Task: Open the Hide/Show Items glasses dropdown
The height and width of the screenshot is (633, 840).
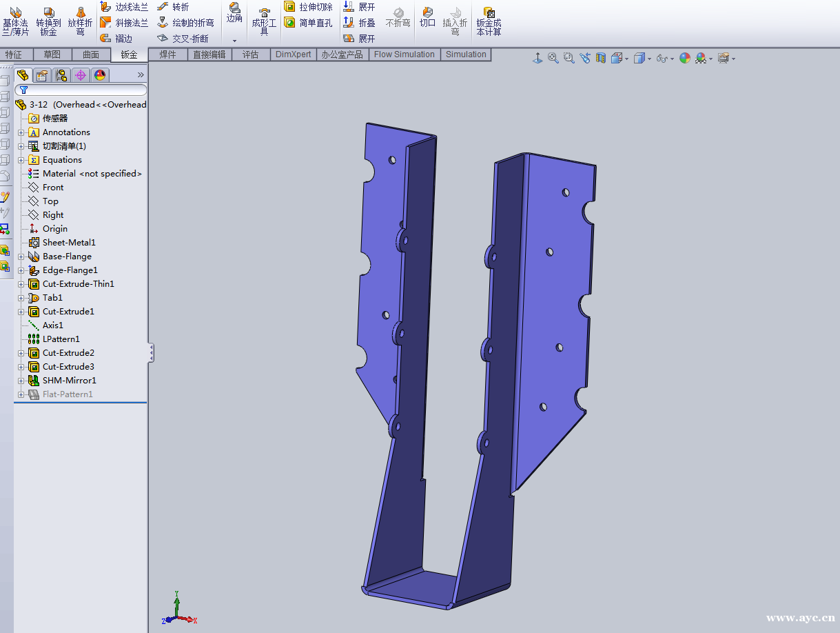Action: 672,58
